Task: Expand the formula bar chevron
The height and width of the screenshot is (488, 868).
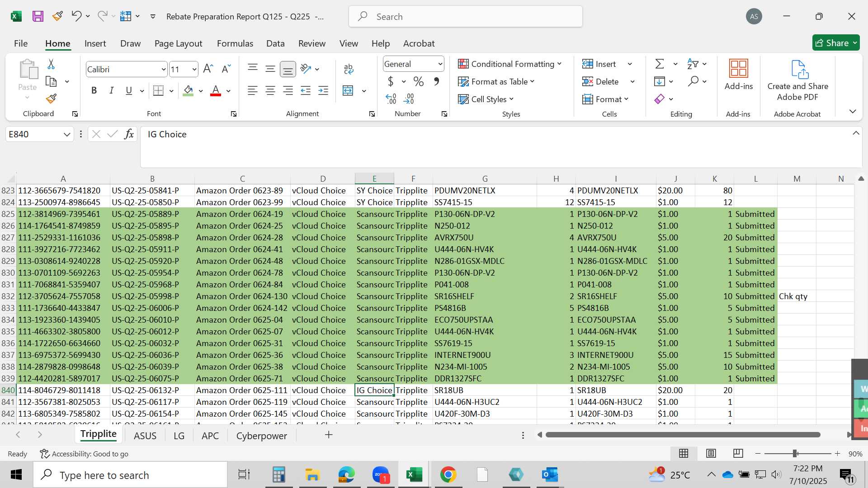Action: [856, 133]
